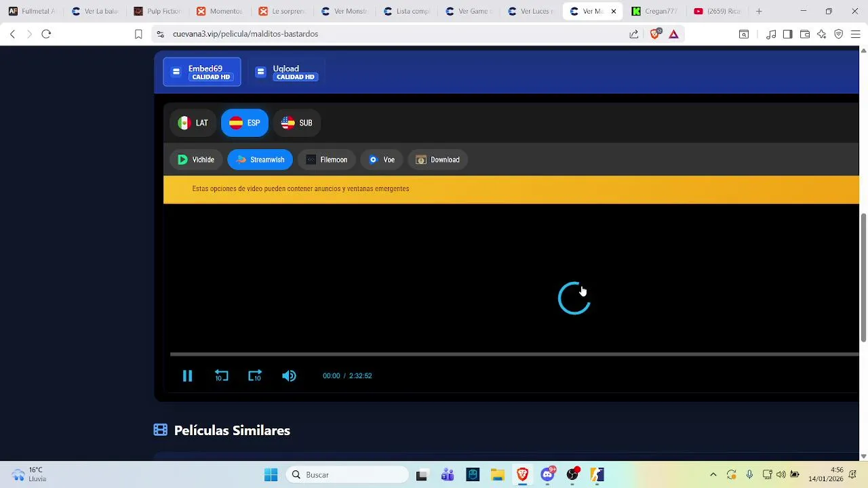The image size is (868, 488).
Task: Open the OBS Studio taskbar icon
Action: 572,474
